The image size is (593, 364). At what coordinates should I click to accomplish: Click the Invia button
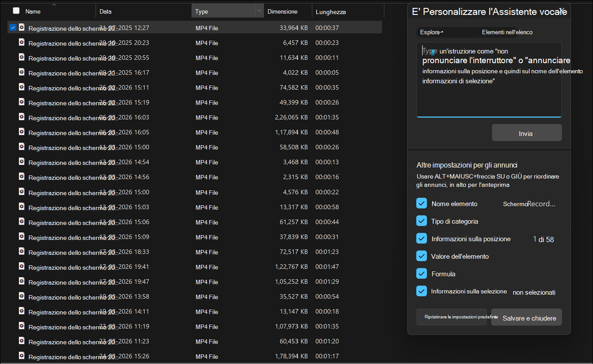pyautogui.click(x=526, y=133)
